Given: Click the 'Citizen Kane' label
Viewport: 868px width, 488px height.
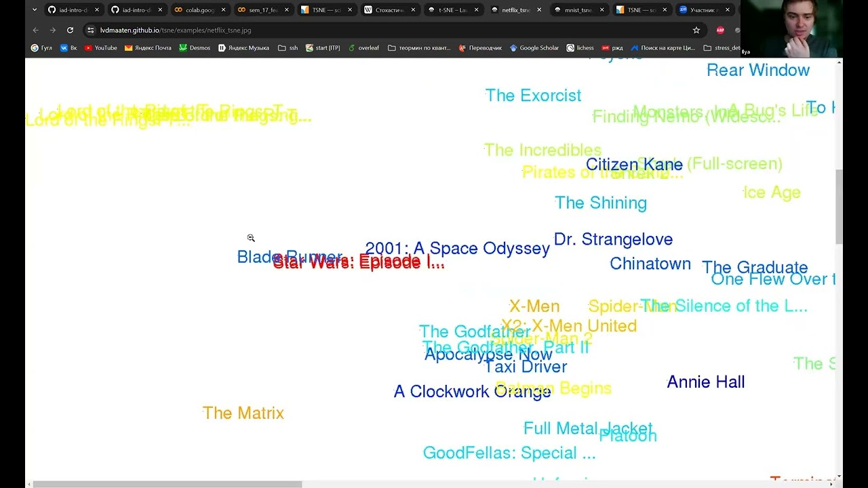Looking at the screenshot, I should coord(634,165).
